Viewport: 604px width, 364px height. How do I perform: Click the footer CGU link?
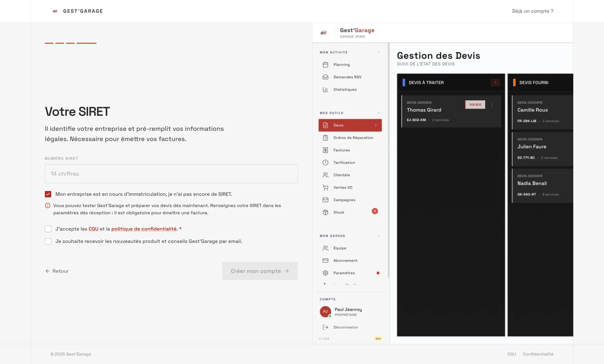512,354
